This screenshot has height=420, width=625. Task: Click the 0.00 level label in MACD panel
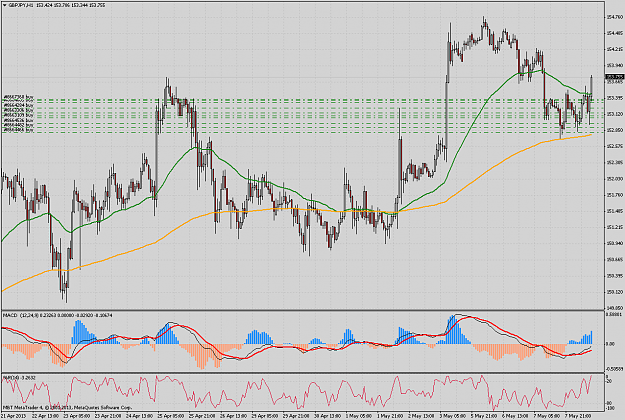click(x=611, y=343)
